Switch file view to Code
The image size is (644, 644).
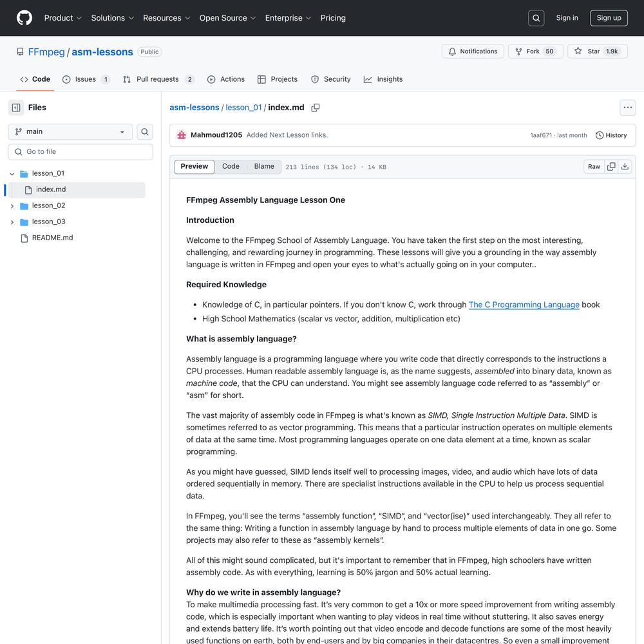coord(231,166)
